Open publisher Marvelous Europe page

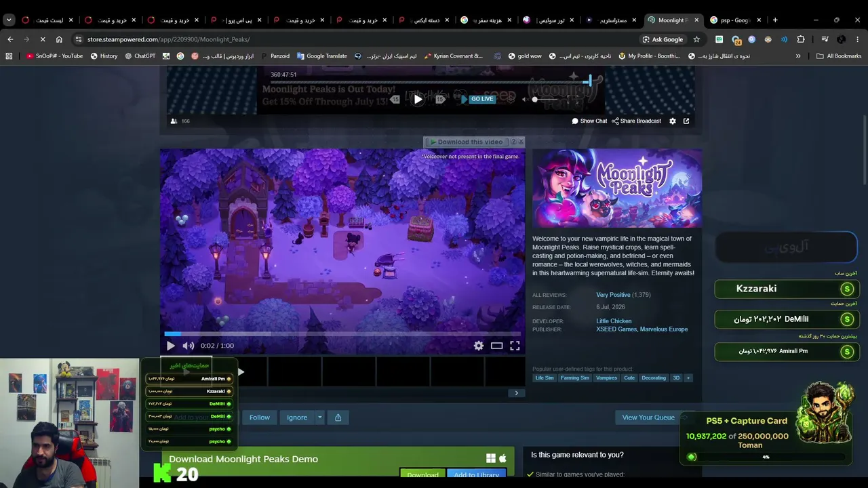pos(664,329)
